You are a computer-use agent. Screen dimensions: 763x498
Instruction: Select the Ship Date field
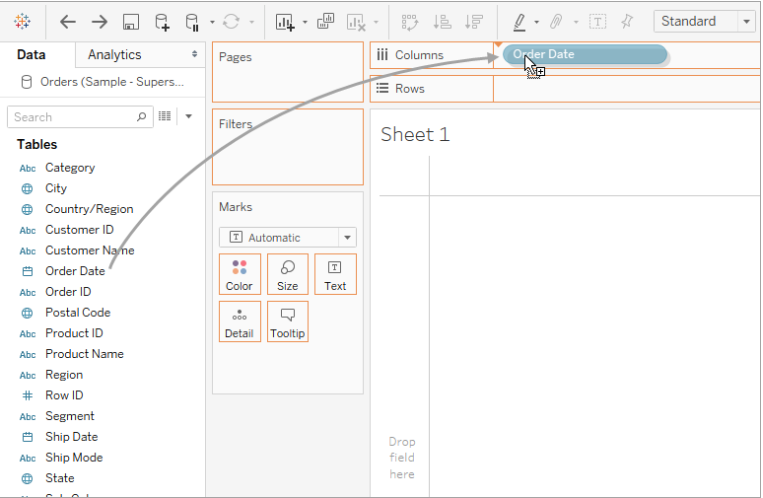click(x=72, y=437)
